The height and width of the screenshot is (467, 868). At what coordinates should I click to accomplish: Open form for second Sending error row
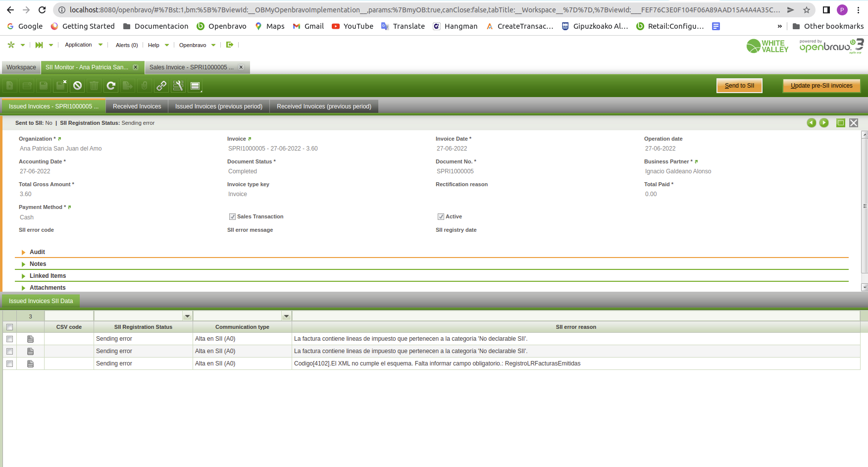click(x=30, y=351)
